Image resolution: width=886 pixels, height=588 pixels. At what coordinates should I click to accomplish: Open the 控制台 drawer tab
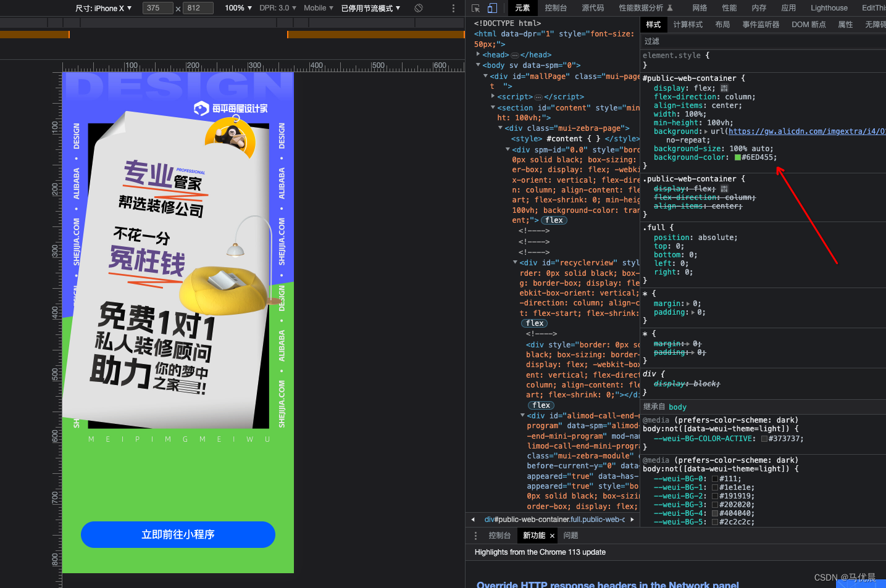(499, 536)
